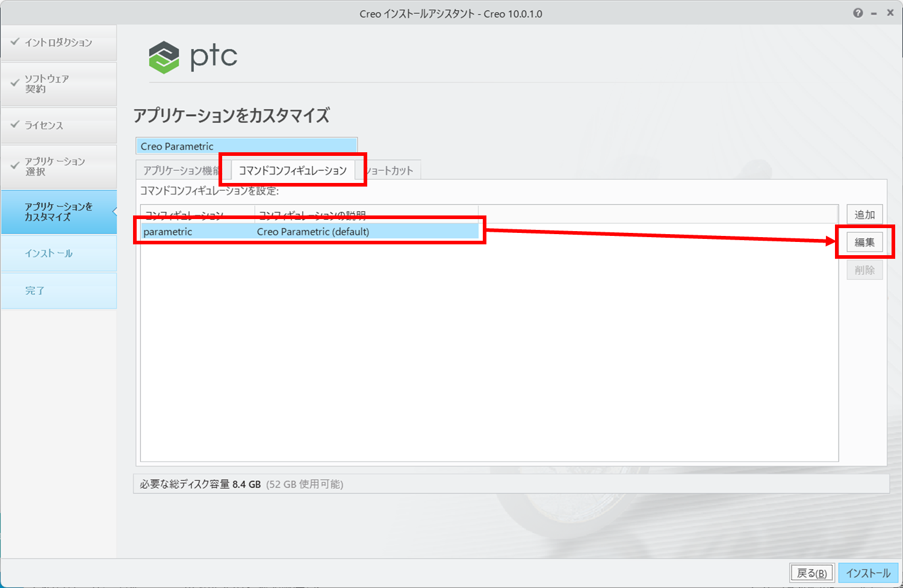
Task: Click the 完了 step in sidebar
Action: click(x=58, y=291)
